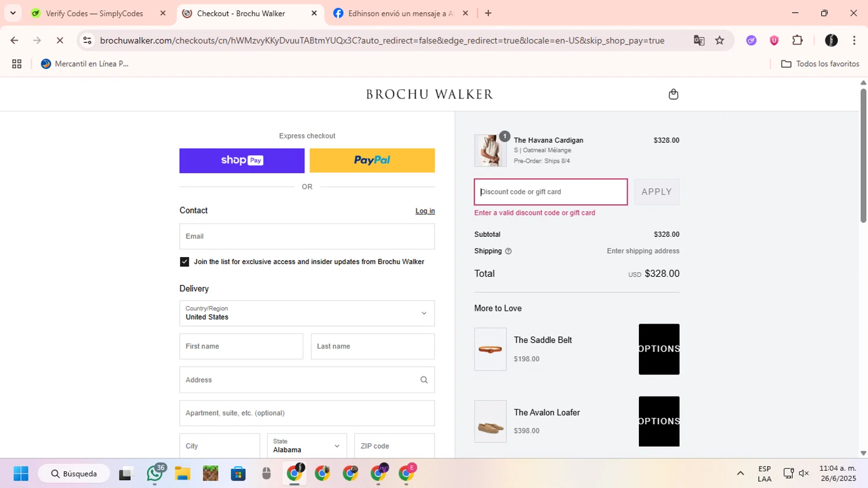Click the Avalon Loafer thumbnail

(x=490, y=421)
